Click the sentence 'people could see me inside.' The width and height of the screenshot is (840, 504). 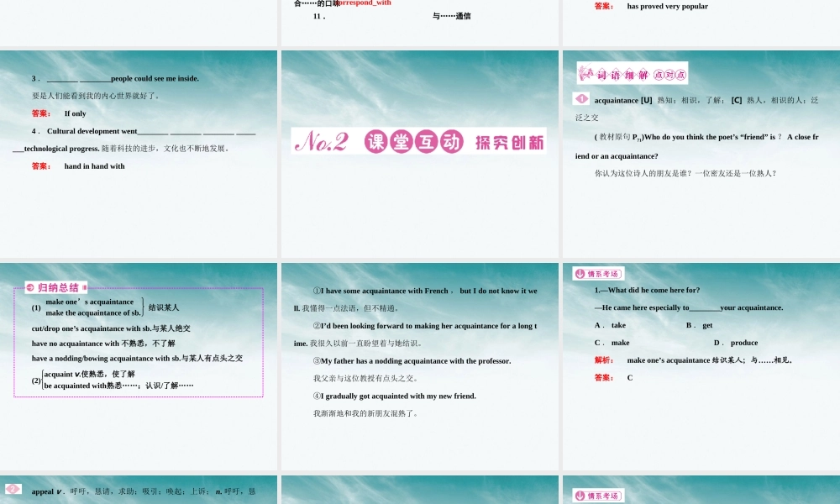(155, 78)
